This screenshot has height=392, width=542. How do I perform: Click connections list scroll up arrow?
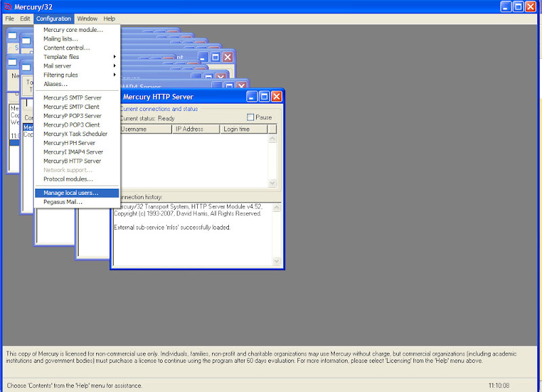tap(272, 139)
